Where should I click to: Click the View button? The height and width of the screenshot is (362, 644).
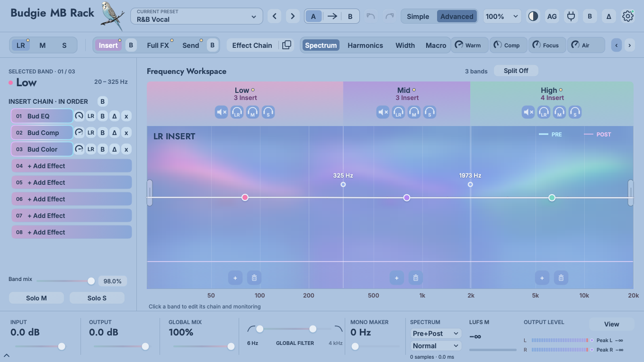tap(611, 324)
